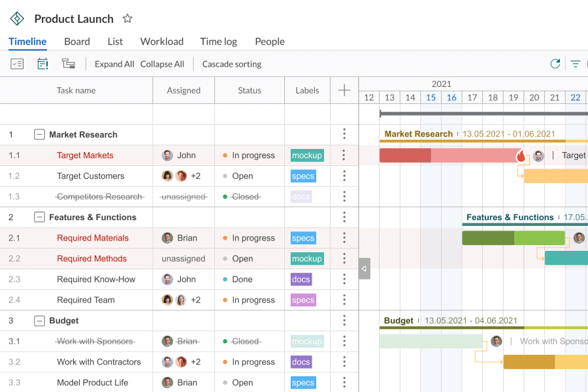
Task: Collapse the Features & Functions group
Action: tap(39, 217)
